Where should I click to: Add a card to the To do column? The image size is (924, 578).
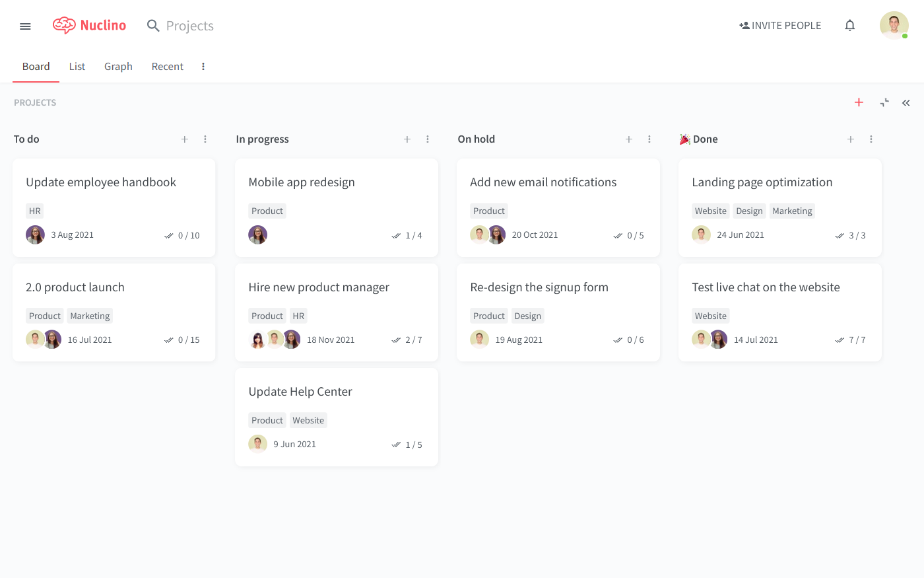click(x=185, y=139)
